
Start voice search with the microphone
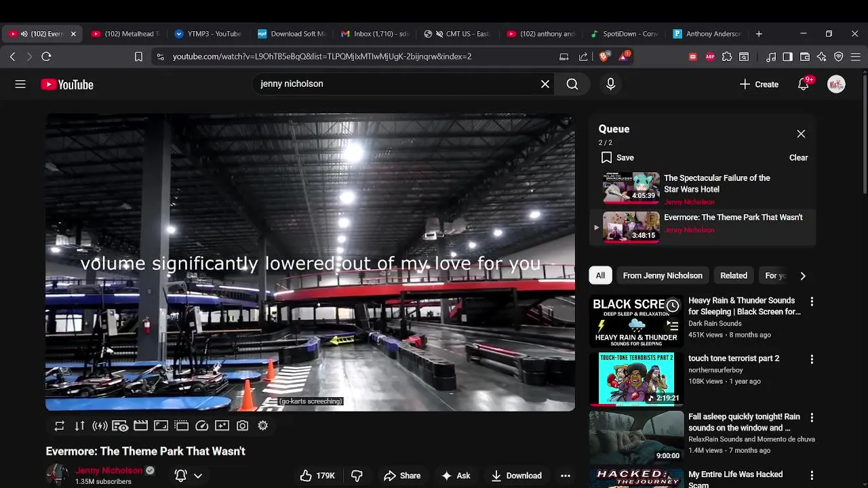610,84
